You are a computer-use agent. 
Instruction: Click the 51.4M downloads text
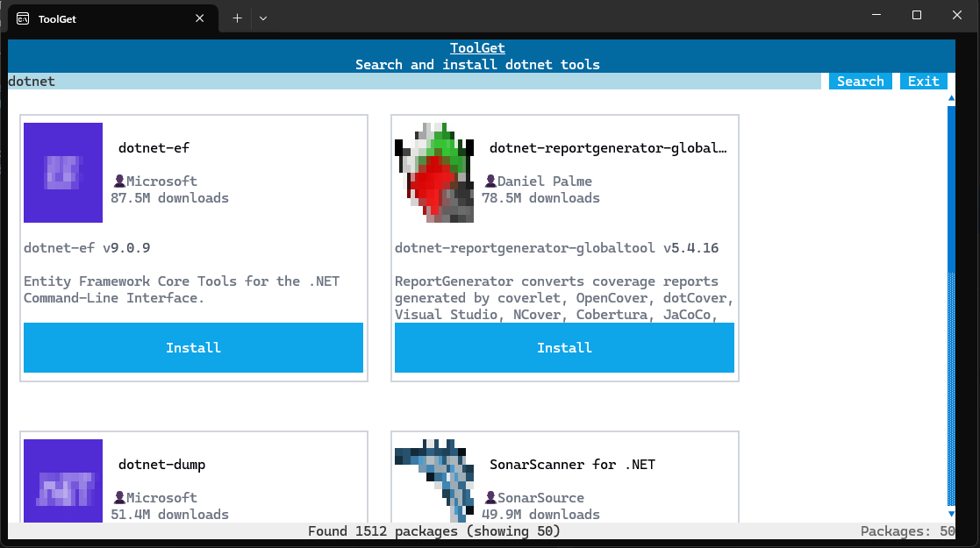(x=169, y=515)
